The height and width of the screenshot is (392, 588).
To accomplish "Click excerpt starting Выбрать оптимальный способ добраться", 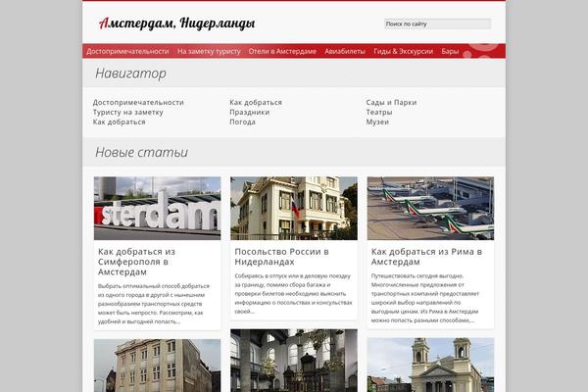I will [154, 304].
